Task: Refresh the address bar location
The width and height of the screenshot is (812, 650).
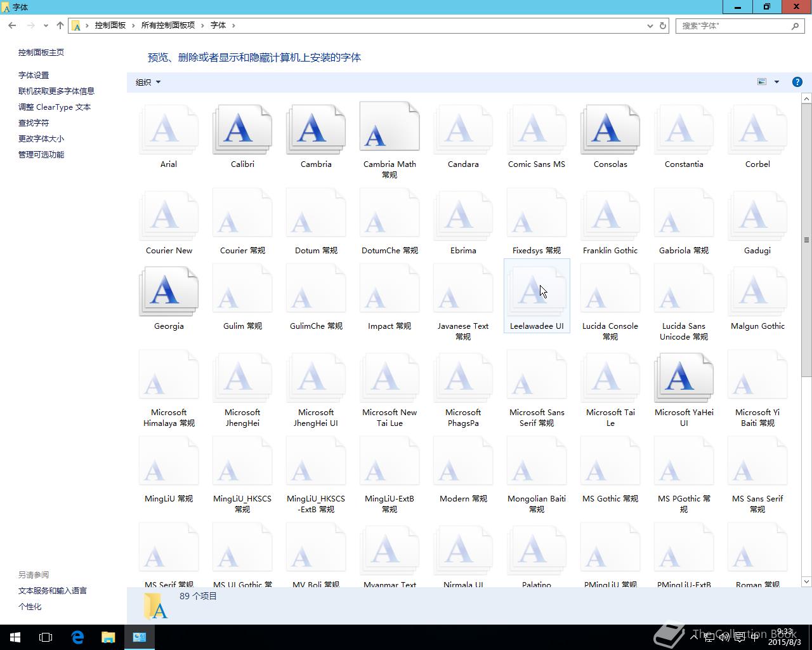Action: click(x=663, y=25)
